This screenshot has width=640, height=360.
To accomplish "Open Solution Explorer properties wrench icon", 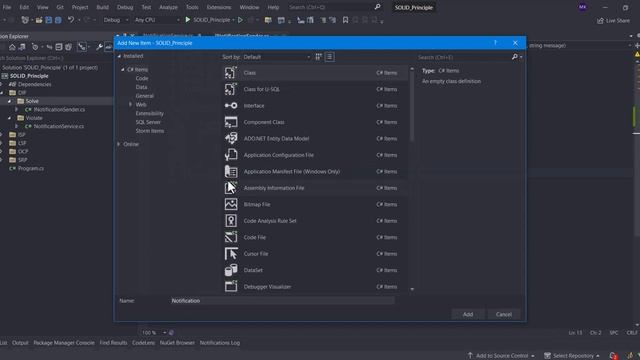I will (x=99, y=47).
